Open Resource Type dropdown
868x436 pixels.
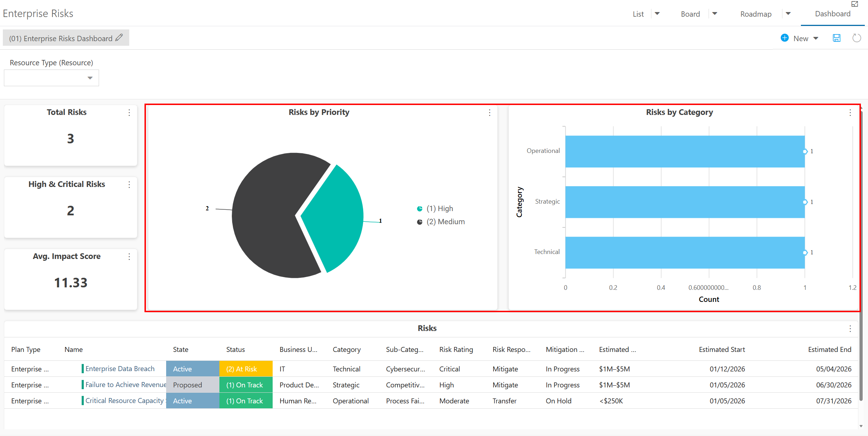pyautogui.click(x=51, y=78)
